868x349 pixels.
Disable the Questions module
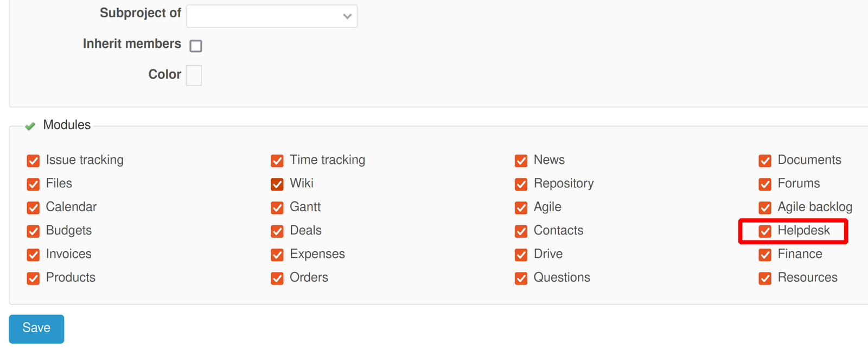pos(521,278)
